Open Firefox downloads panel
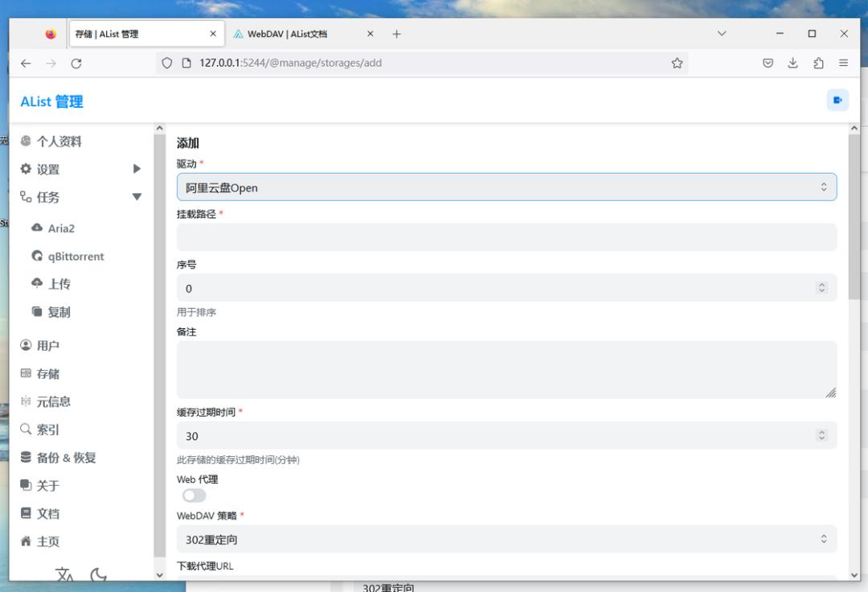The width and height of the screenshot is (868, 592). coord(792,63)
